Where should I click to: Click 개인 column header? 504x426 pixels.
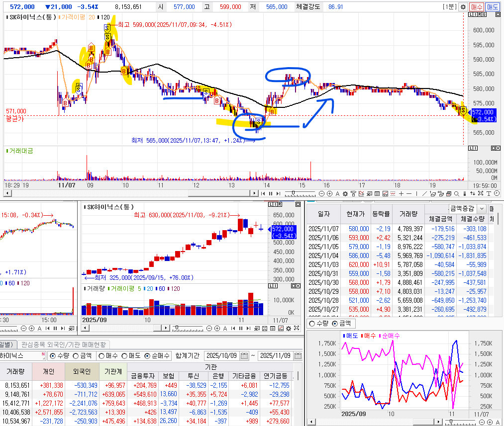pos(49,372)
